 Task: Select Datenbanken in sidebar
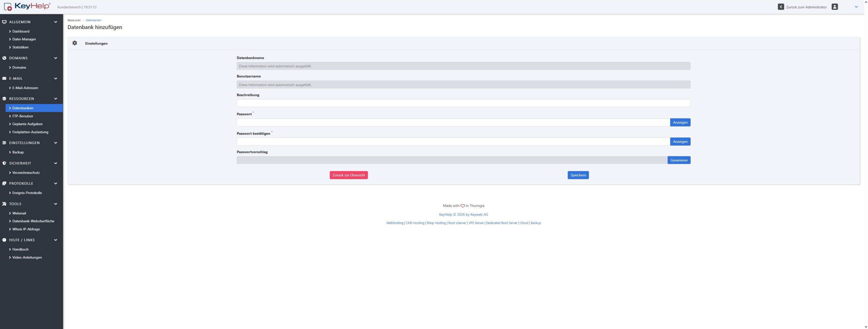coord(34,108)
